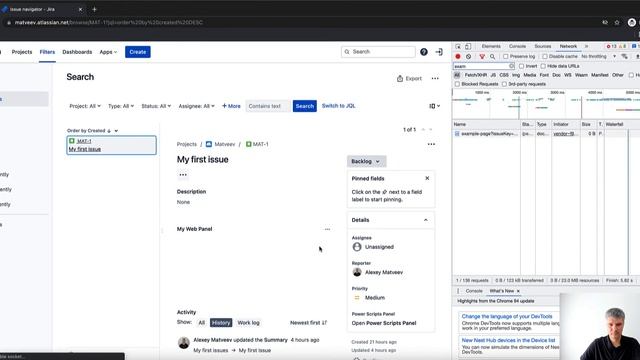640x360 pixels.
Task: Close the Issue navigator browser tab
Action: pos(80,9)
